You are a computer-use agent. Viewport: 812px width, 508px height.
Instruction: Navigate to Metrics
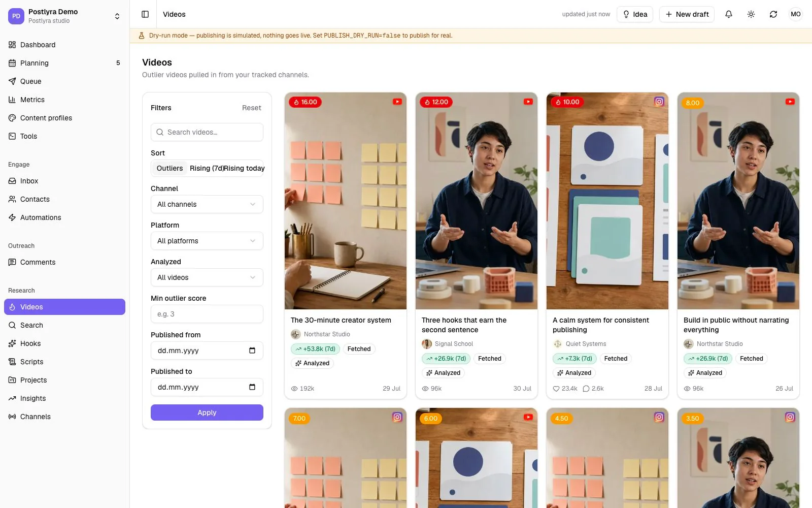pyautogui.click(x=64, y=100)
